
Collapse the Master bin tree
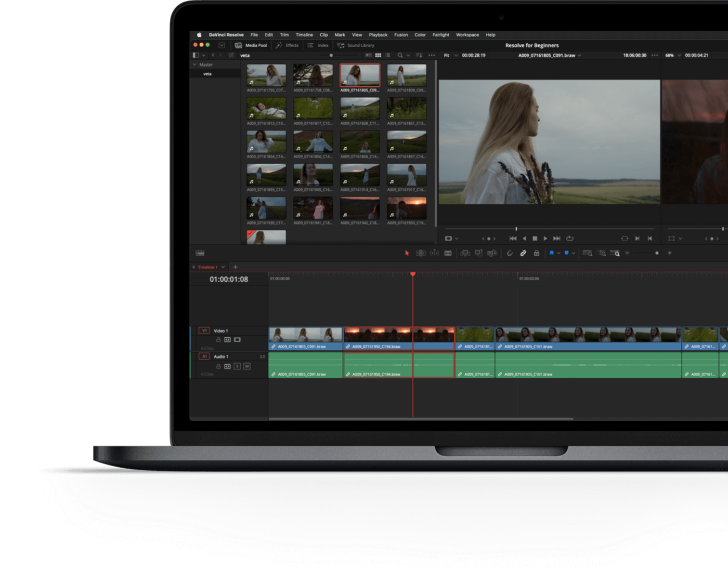click(x=195, y=65)
